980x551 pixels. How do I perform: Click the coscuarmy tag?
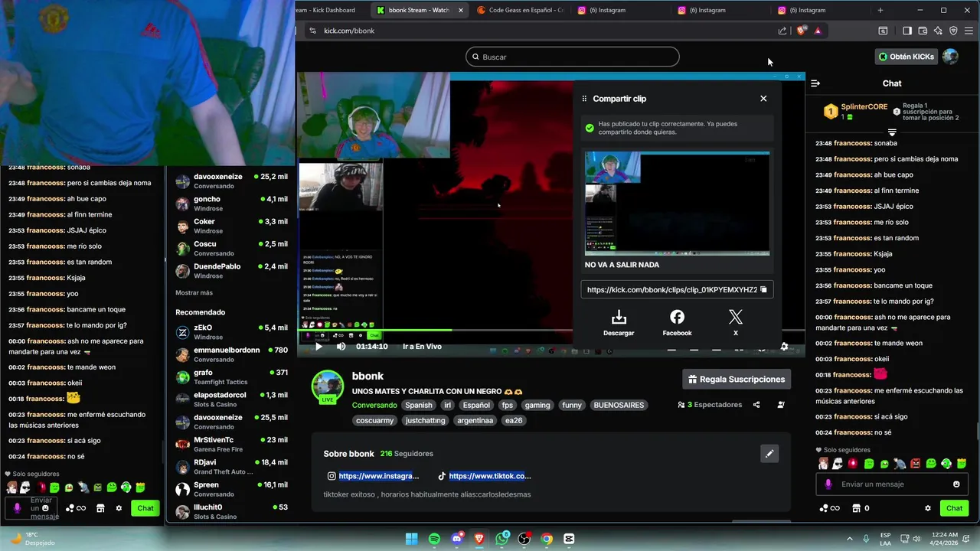pyautogui.click(x=375, y=420)
